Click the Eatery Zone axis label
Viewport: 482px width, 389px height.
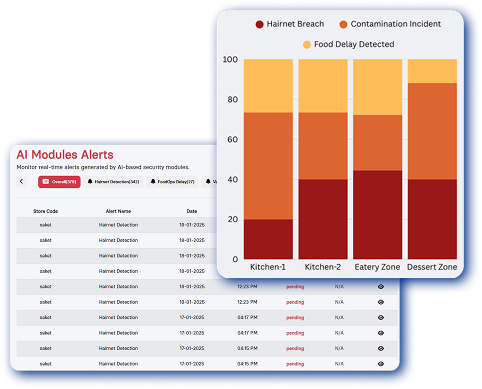377,267
